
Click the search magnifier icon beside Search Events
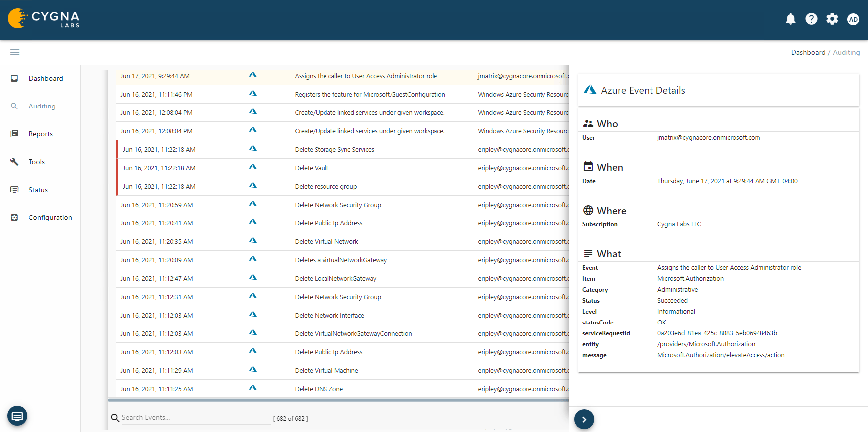click(x=115, y=418)
